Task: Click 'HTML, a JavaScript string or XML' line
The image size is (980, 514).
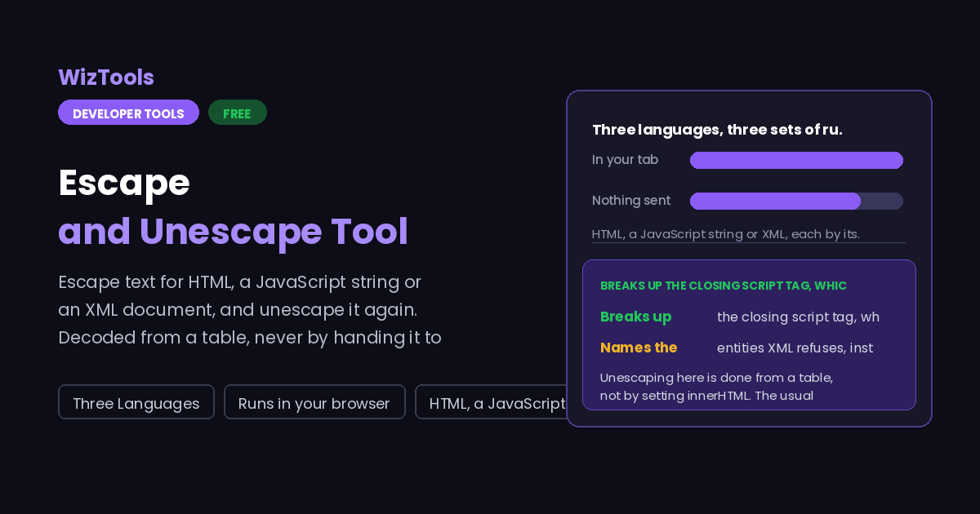Action: coord(726,234)
